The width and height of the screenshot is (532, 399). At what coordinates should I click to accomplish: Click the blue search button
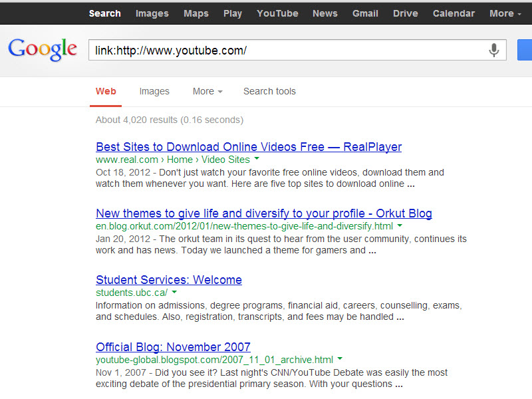point(525,50)
